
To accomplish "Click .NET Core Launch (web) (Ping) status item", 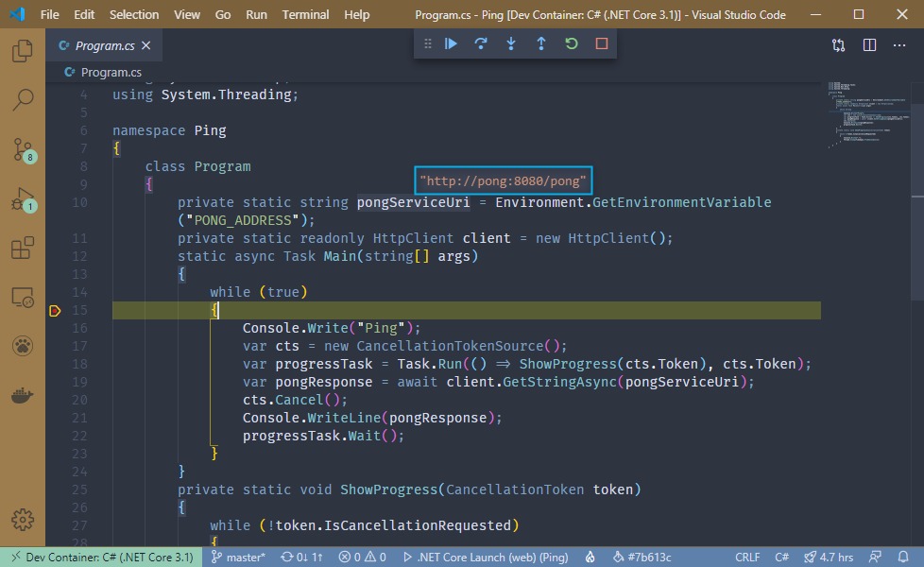I will (486, 557).
